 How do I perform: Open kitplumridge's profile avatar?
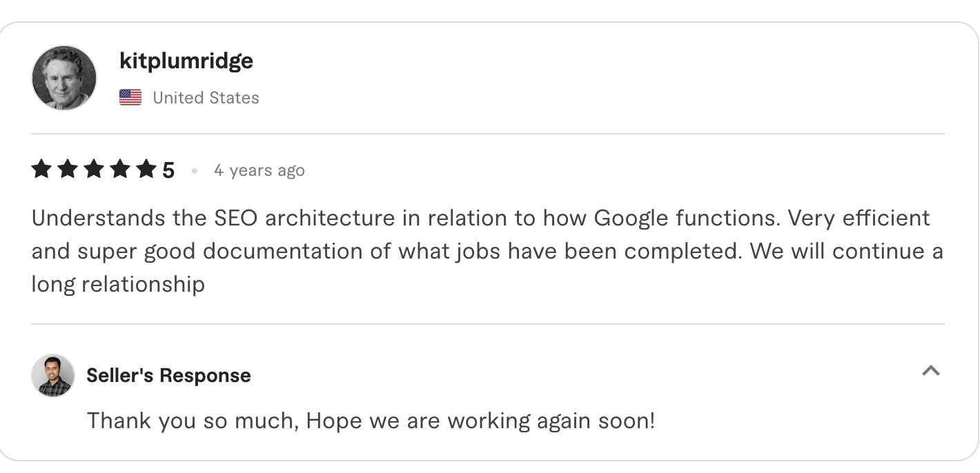click(63, 78)
